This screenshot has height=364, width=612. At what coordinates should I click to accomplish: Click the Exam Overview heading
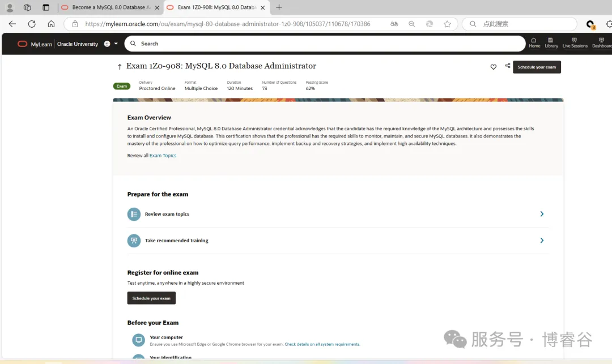149,118
